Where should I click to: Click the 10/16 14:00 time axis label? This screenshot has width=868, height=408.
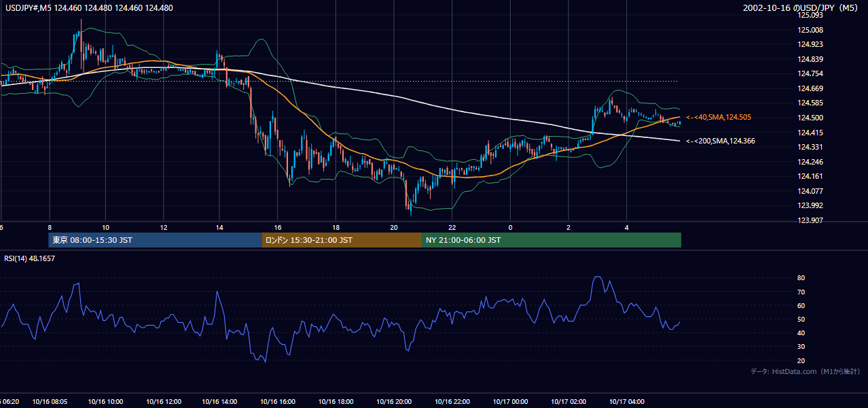pyautogui.click(x=219, y=402)
